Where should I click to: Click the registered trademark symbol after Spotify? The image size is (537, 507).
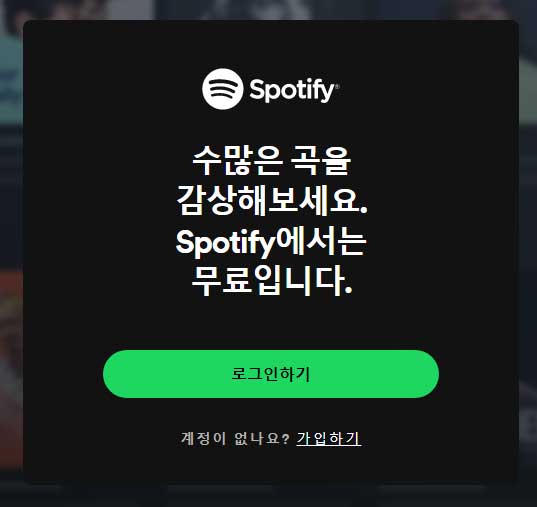337,87
